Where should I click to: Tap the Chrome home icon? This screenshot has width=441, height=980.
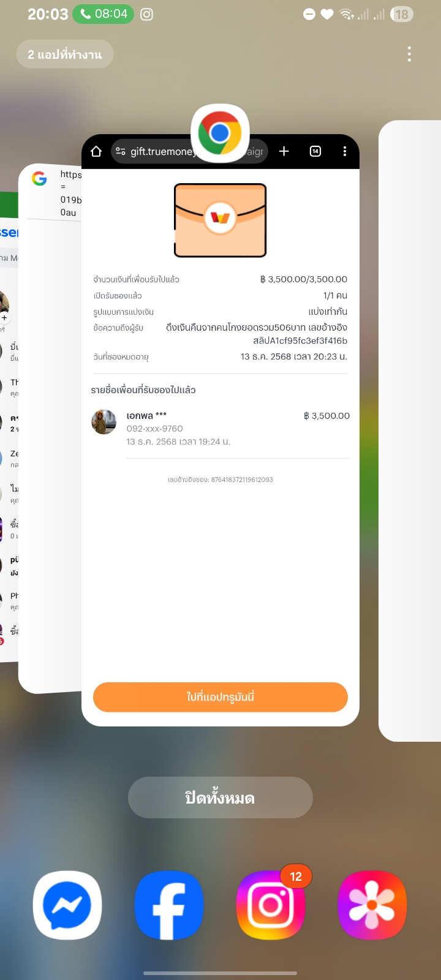click(x=96, y=151)
